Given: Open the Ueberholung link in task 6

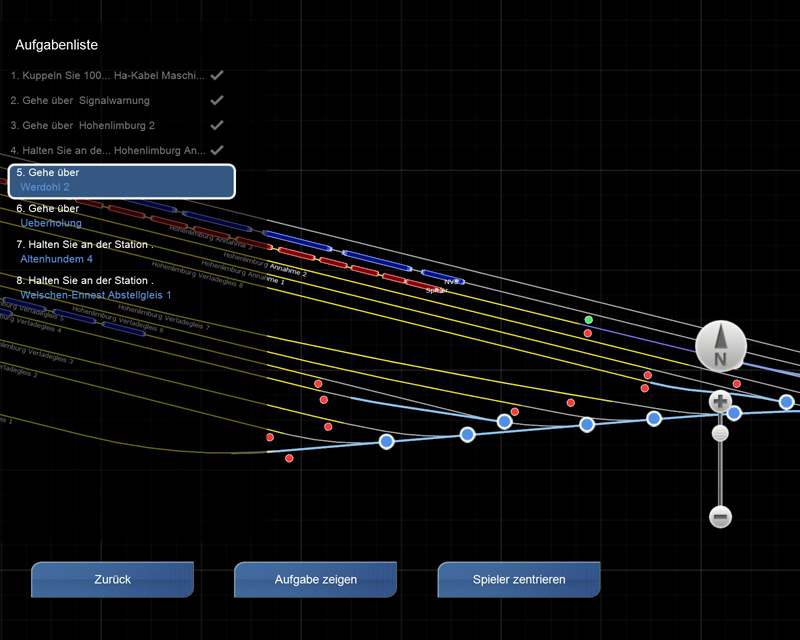Looking at the screenshot, I should point(51,223).
